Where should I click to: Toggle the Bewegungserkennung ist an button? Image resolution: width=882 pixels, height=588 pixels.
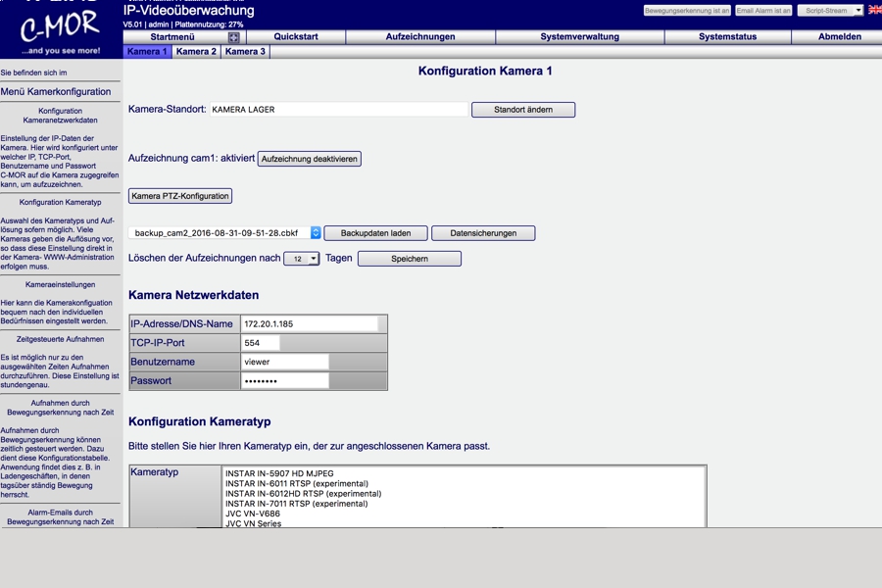tap(687, 11)
